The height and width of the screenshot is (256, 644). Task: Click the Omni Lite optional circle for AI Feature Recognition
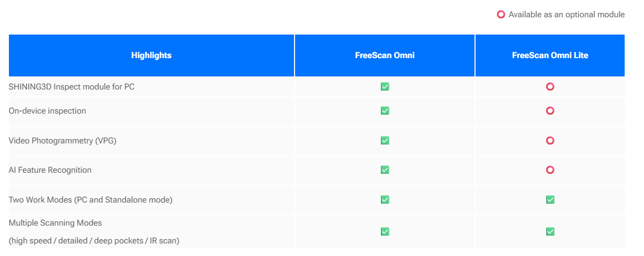click(550, 170)
